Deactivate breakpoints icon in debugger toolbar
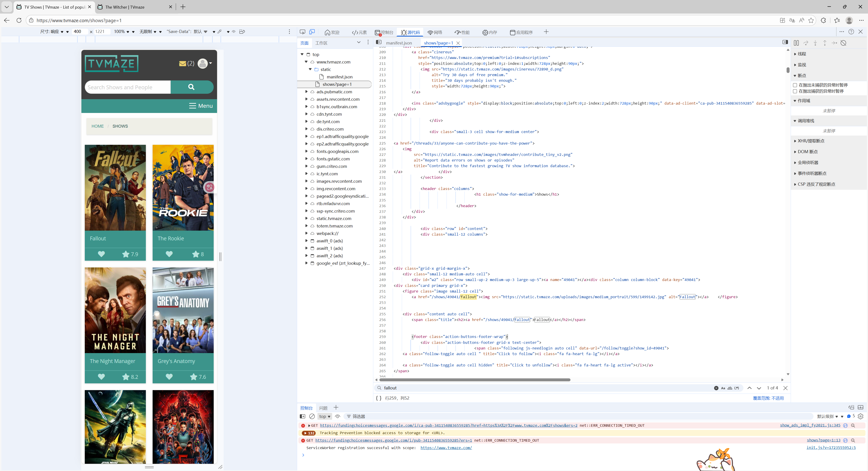This screenshot has width=868, height=471. point(843,43)
